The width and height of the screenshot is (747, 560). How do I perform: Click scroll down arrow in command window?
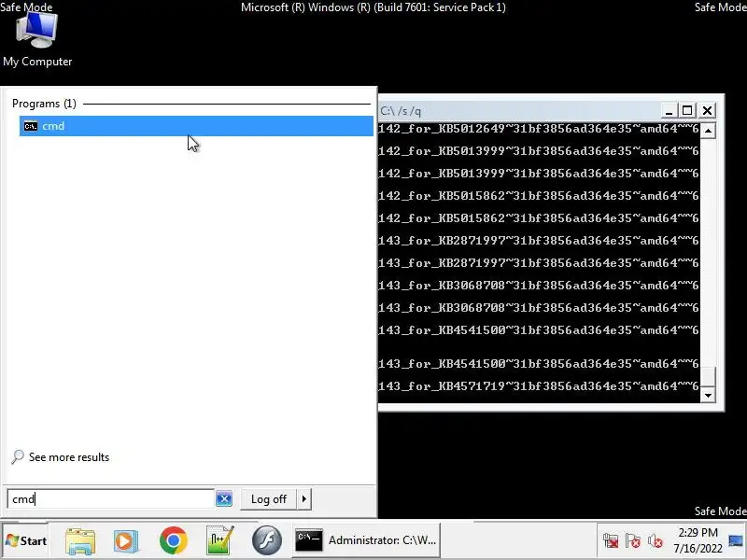[x=709, y=395]
